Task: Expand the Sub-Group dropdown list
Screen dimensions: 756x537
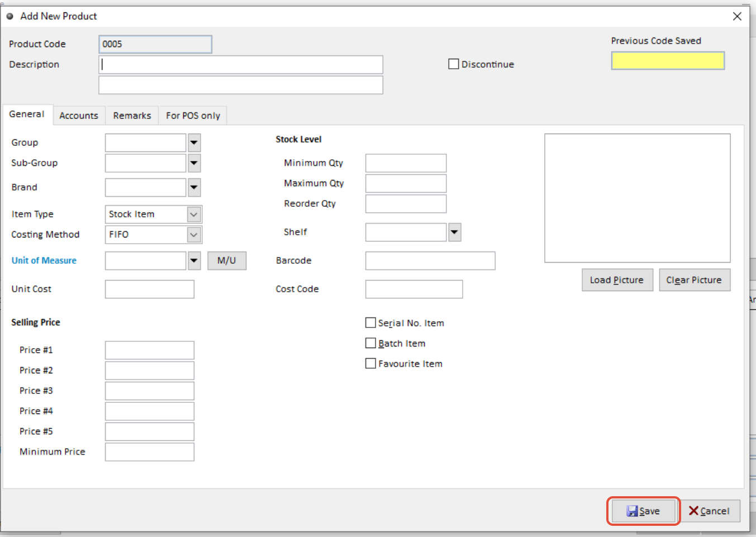Action: pyautogui.click(x=194, y=163)
